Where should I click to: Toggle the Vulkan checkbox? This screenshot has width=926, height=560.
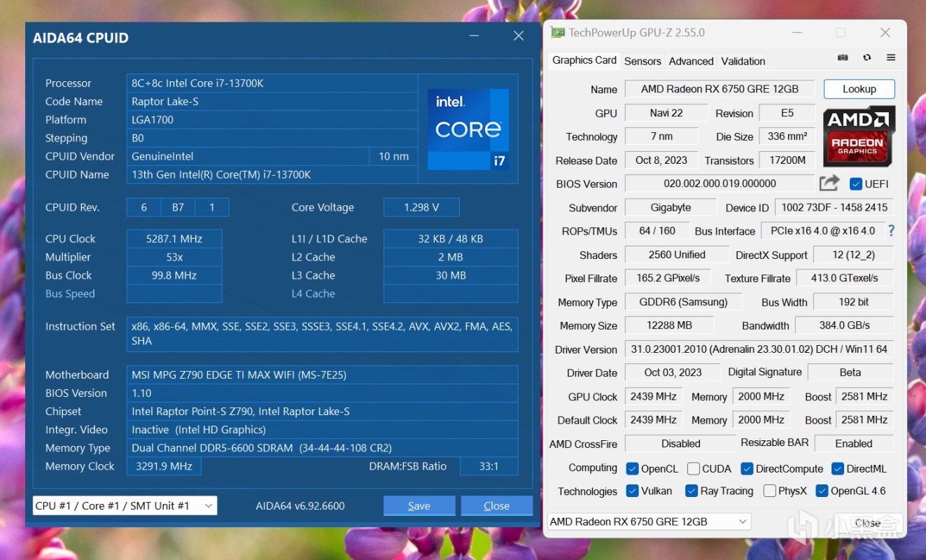[632, 491]
